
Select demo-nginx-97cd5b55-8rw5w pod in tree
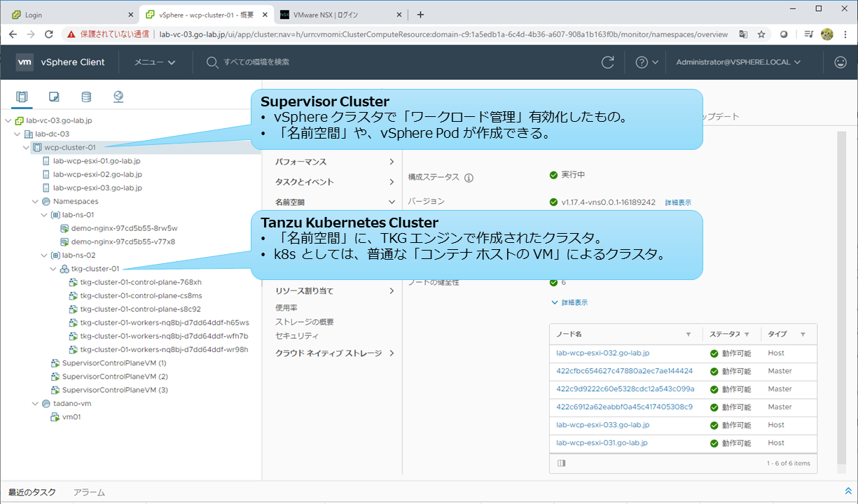pyautogui.click(x=124, y=228)
